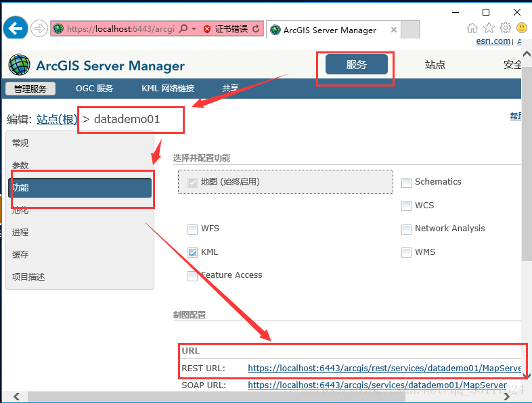Image resolution: width=532 pixels, height=403 pixels.
Task: Open a new blank browser tab
Action: (x=410, y=30)
